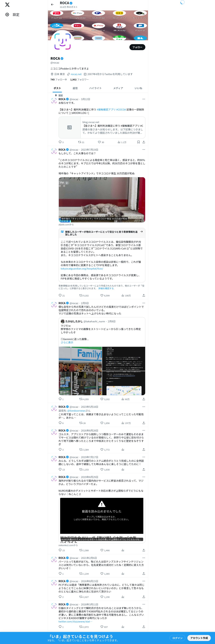The height and width of the screenshot is (644, 215).
Task: Switch to the ハイライト tab
Action: (x=95, y=88)
